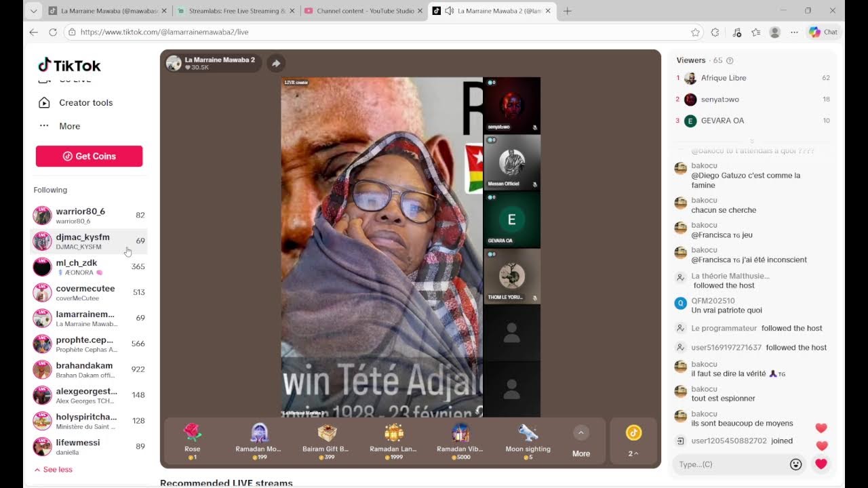Send a Rose gift
Image resolution: width=868 pixels, height=488 pixels.
(x=193, y=442)
